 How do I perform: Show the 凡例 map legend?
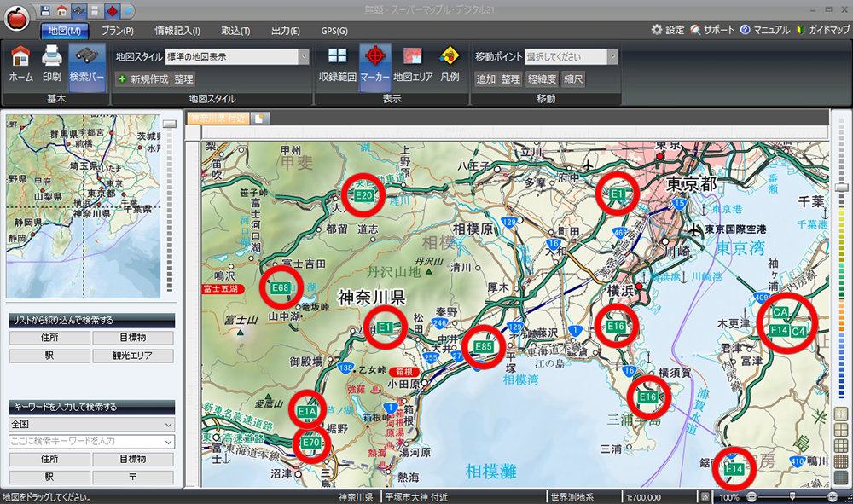(450, 64)
